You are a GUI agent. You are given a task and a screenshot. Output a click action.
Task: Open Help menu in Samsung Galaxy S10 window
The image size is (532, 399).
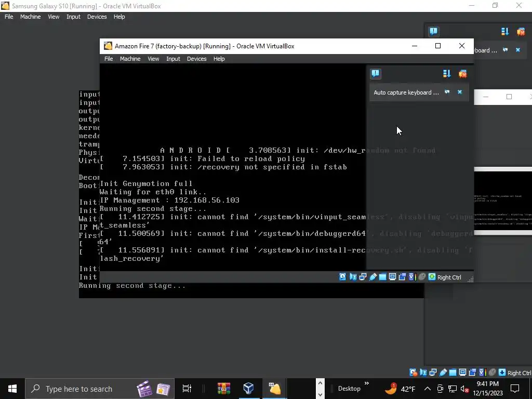pyautogui.click(x=119, y=17)
